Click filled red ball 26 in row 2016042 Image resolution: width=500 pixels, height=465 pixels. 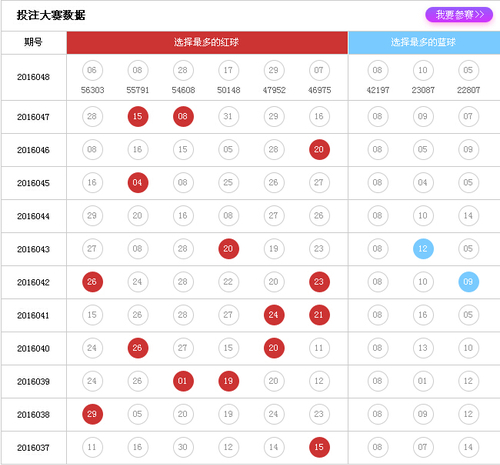point(92,282)
